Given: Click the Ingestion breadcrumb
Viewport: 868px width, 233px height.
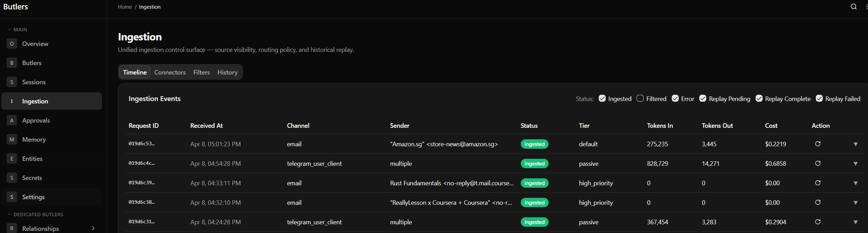Looking at the screenshot, I should pos(150,7).
